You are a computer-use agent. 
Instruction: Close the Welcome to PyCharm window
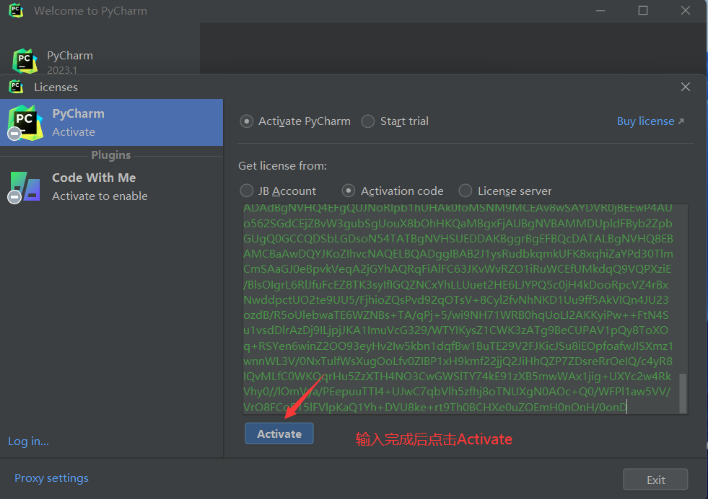(x=685, y=10)
